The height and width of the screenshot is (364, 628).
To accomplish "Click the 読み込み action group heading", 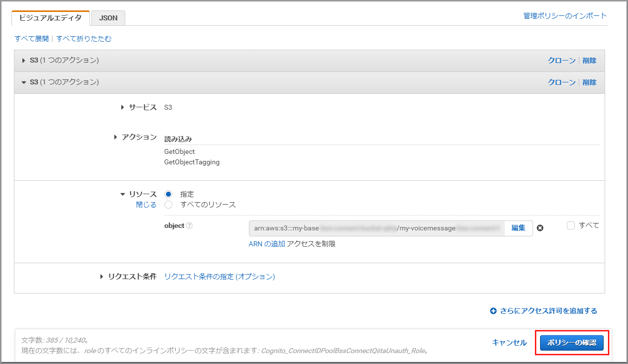I will [178, 139].
